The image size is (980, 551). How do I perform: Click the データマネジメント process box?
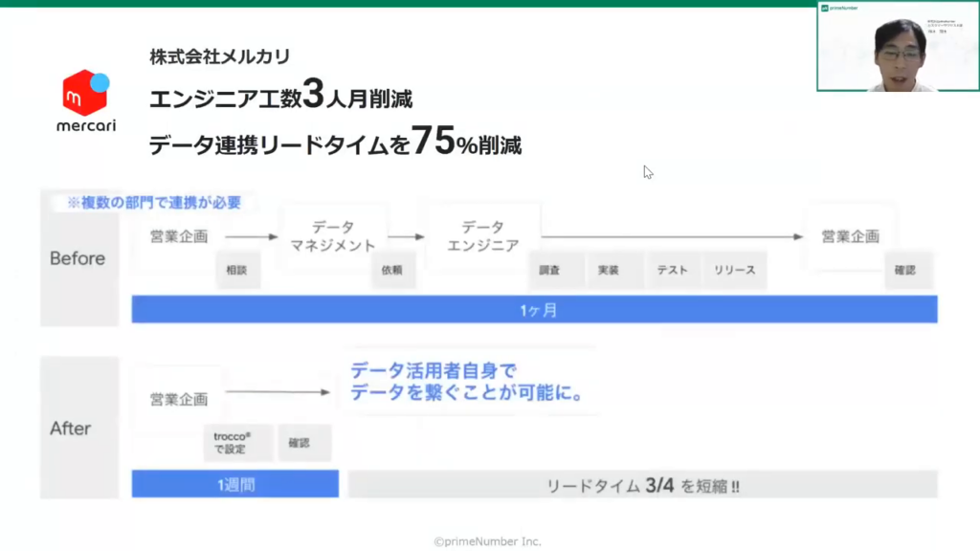click(x=333, y=236)
